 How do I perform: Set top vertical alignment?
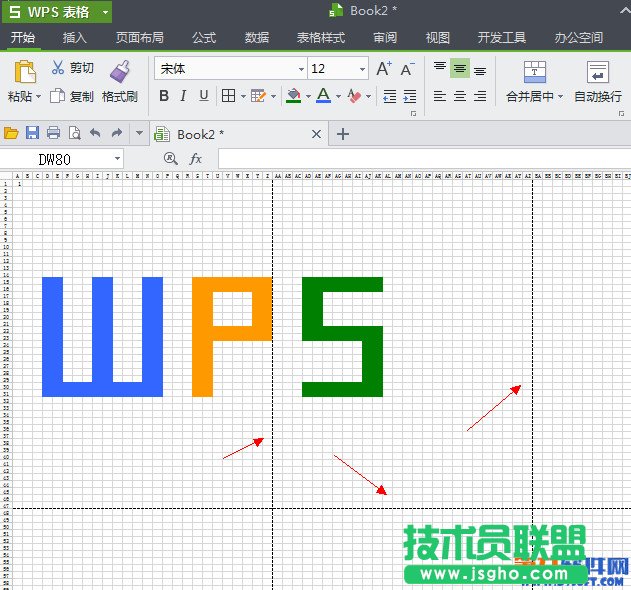click(x=440, y=66)
